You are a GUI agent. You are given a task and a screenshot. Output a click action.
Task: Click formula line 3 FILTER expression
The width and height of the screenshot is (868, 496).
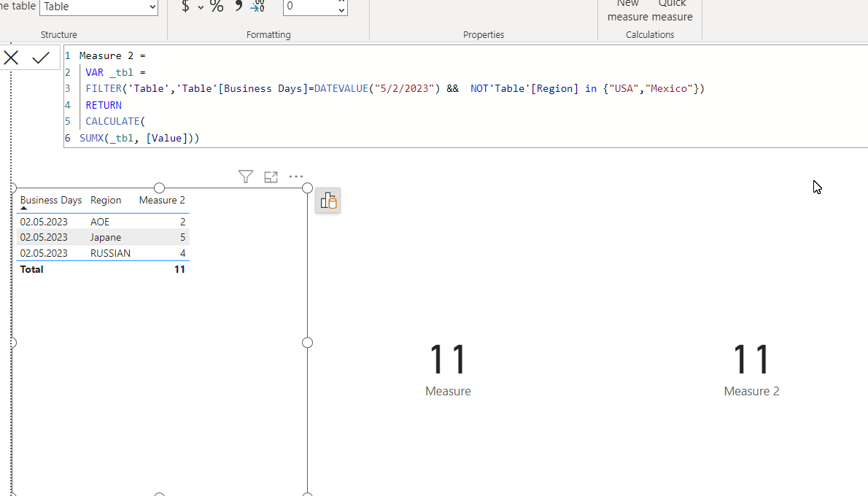(395, 88)
